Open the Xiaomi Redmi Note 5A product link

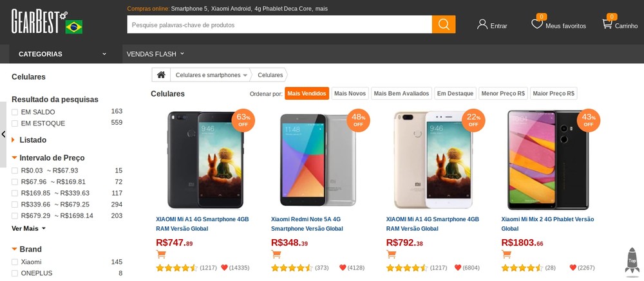307,224
